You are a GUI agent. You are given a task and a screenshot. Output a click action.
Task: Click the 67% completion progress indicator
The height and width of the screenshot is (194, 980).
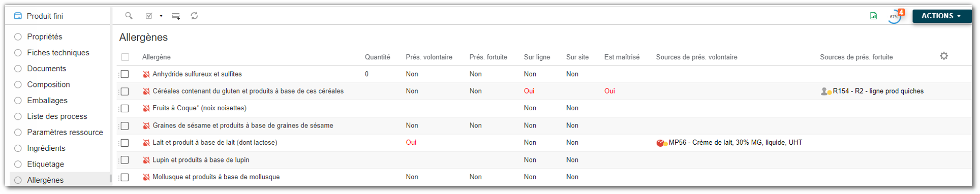[894, 17]
